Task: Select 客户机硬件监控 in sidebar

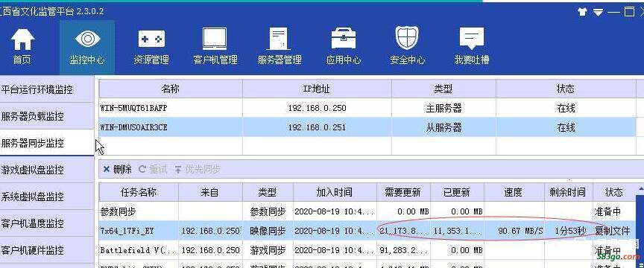Action: [x=47, y=250]
